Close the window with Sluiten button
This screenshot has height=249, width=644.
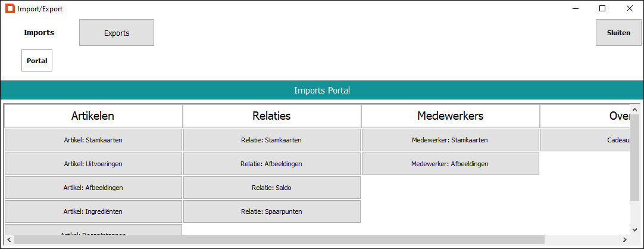click(618, 32)
